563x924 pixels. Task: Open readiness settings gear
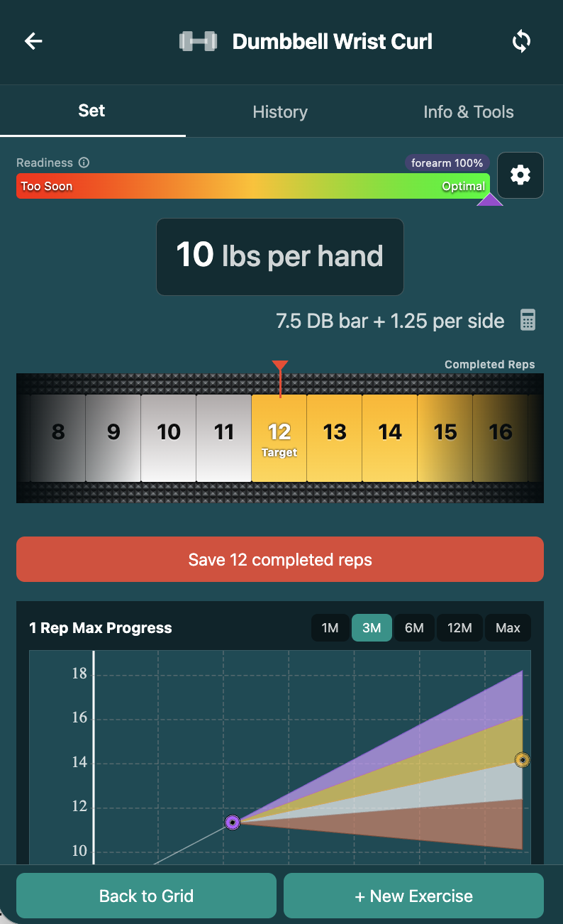click(x=520, y=175)
